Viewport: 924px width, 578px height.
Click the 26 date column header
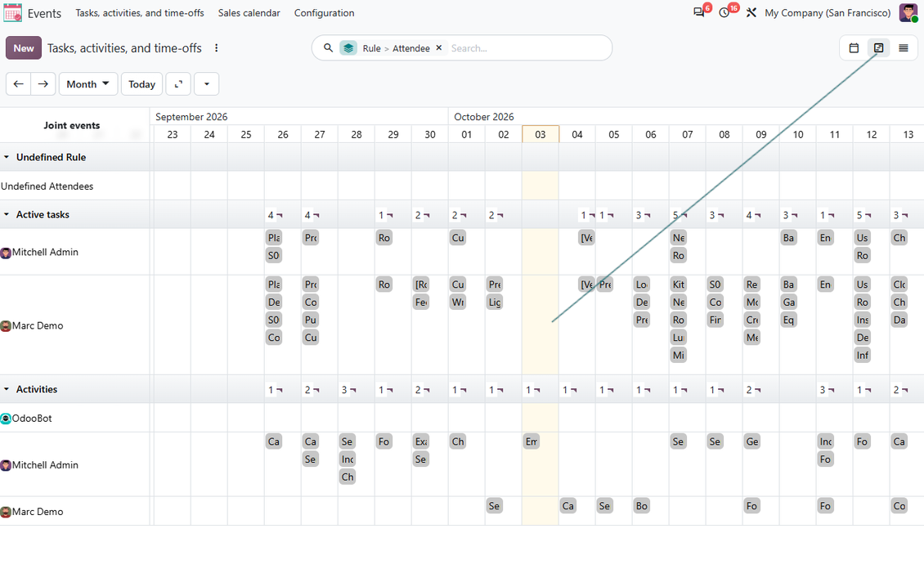pyautogui.click(x=283, y=134)
